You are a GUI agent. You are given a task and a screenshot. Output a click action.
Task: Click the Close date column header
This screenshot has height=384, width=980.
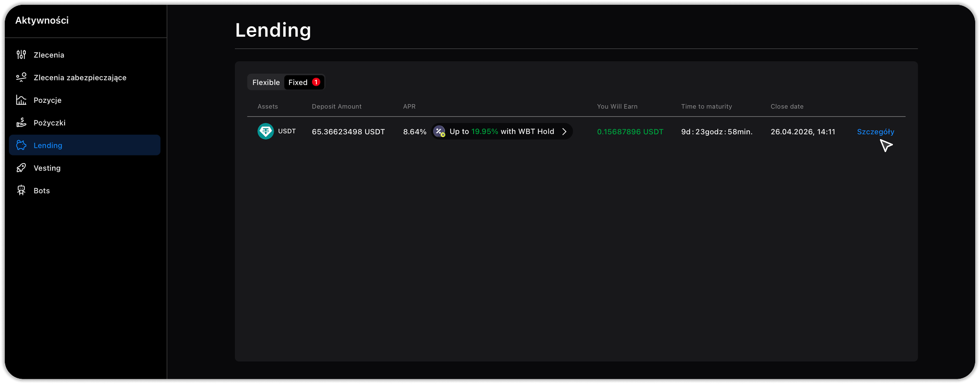point(787,107)
